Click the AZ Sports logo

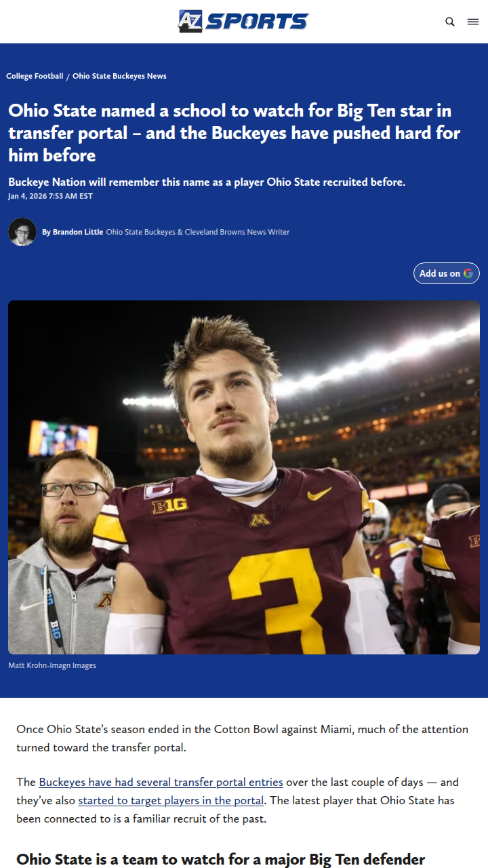coord(243,21)
